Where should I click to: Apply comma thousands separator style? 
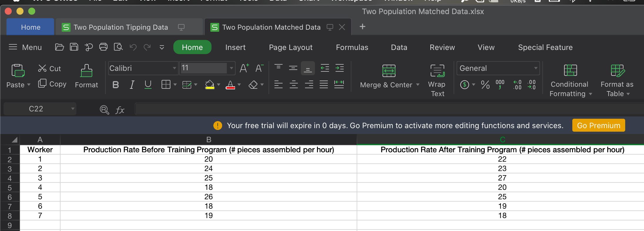500,85
